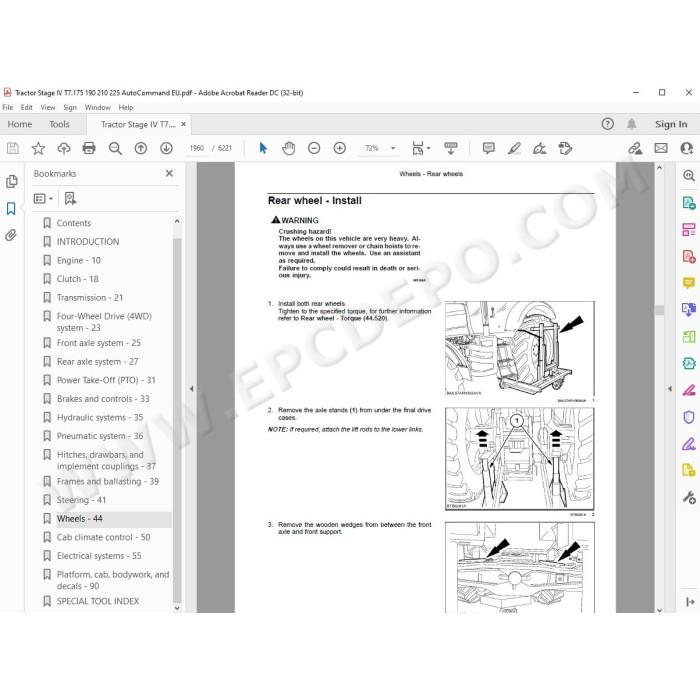
Task: Switch to the Tools tab
Action: point(59,125)
